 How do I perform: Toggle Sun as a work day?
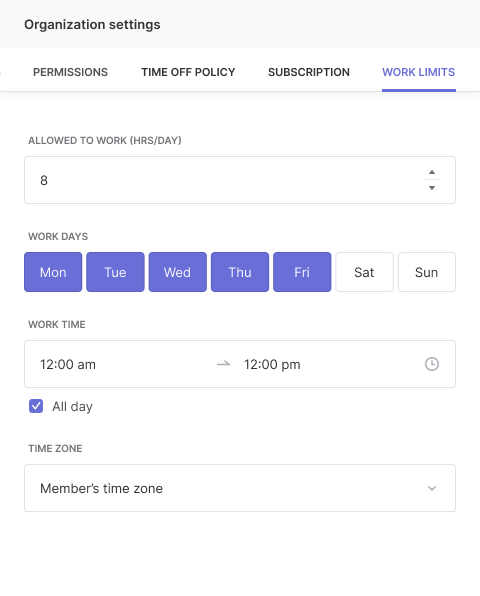tap(426, 272)
